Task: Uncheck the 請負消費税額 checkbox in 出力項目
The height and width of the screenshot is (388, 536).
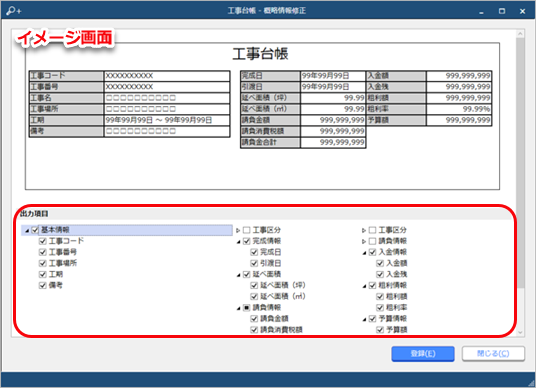Action: tap(254, 330)
